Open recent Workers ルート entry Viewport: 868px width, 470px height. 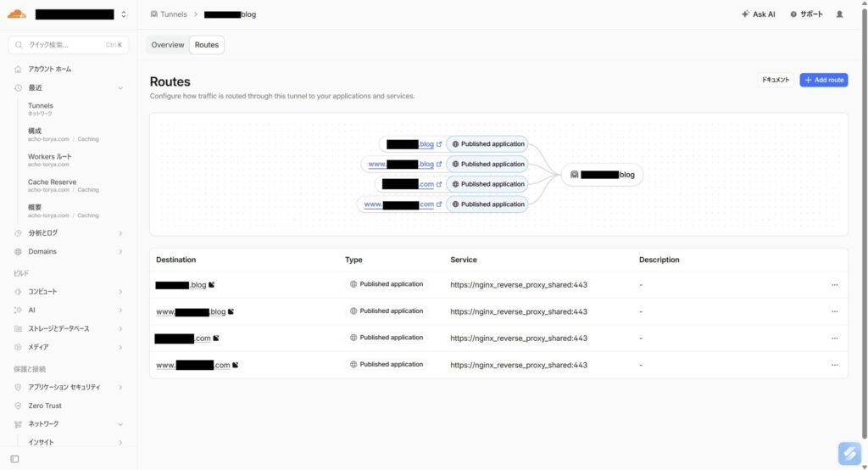(50, 160)
